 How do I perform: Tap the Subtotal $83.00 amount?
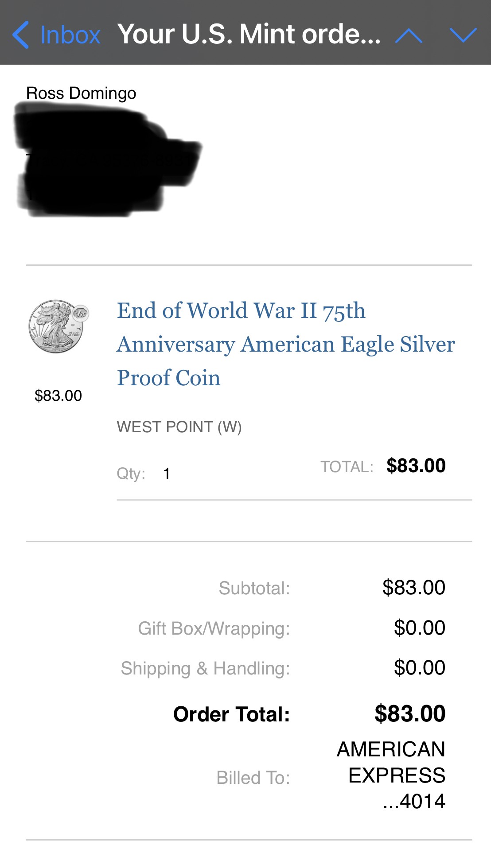(x=413, y=588)
